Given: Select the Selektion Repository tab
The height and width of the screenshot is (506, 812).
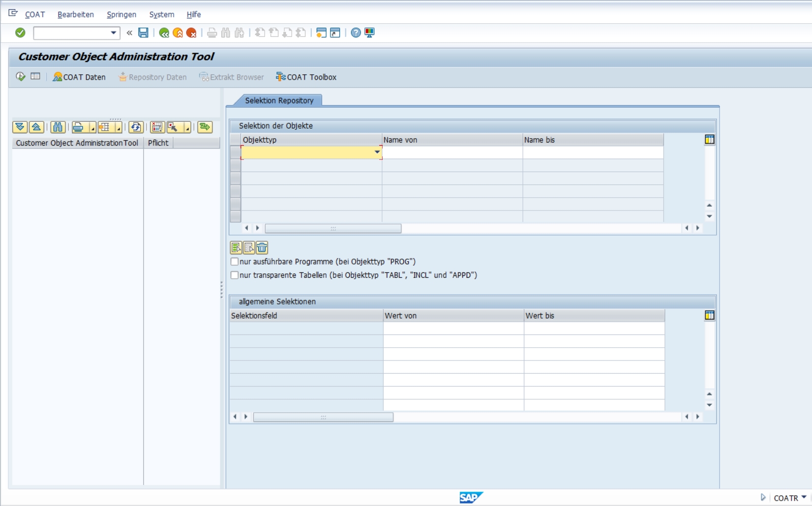Looking at the screenshot, I should [x=279, y=100].
